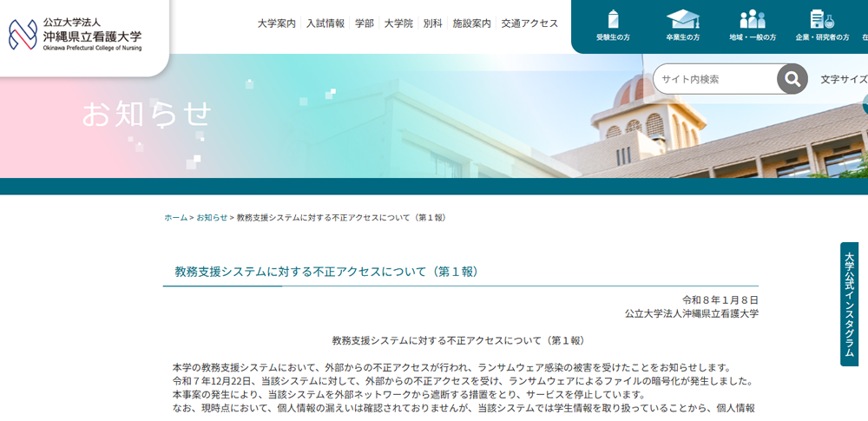
Task: Click the 教務支援システム article heading
Action: tap(326, 272)
